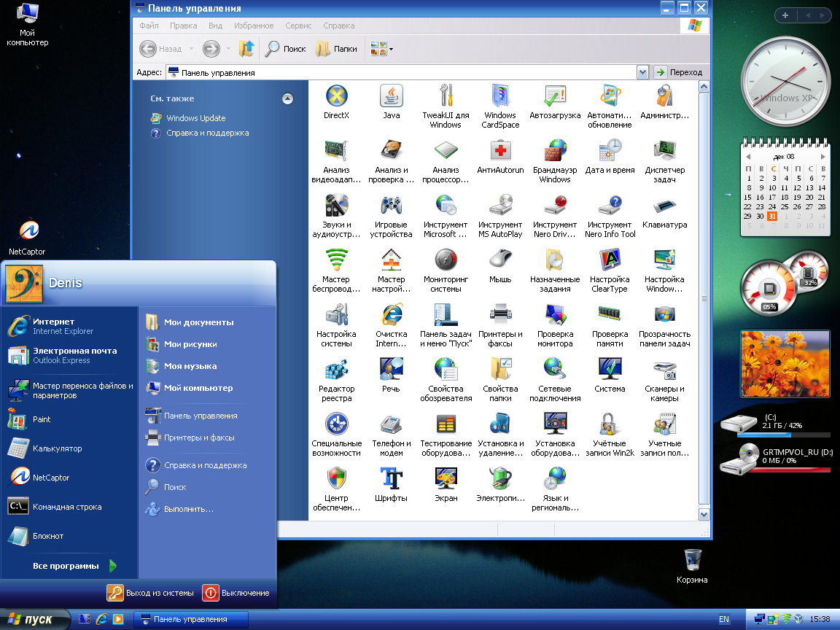Open Дата и время settings
Image resolution: width=840 pixels, height=630 pixels.
tap(610, 157)
